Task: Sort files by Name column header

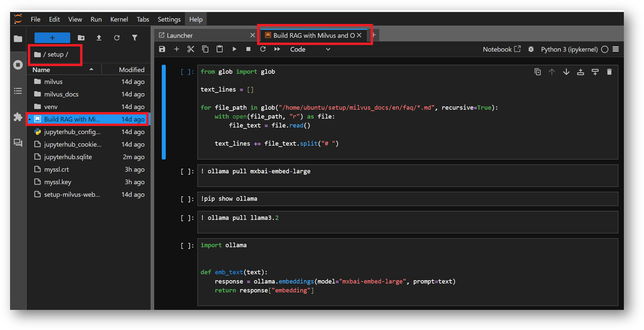Action: (x=42, y=70)
